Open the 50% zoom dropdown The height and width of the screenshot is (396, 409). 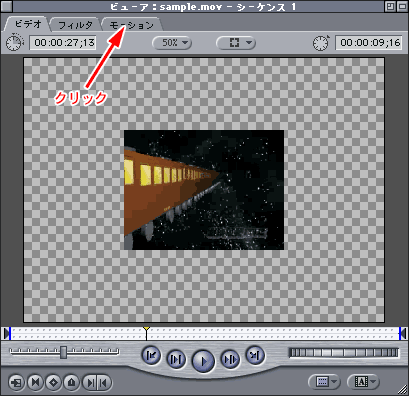172,43
